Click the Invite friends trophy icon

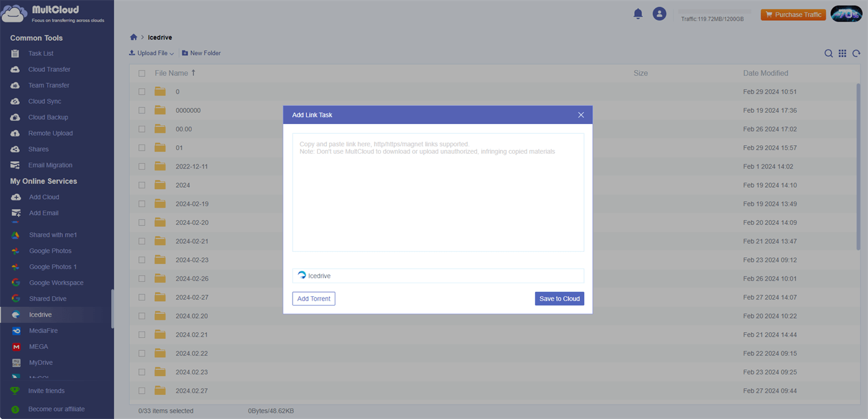15,391
